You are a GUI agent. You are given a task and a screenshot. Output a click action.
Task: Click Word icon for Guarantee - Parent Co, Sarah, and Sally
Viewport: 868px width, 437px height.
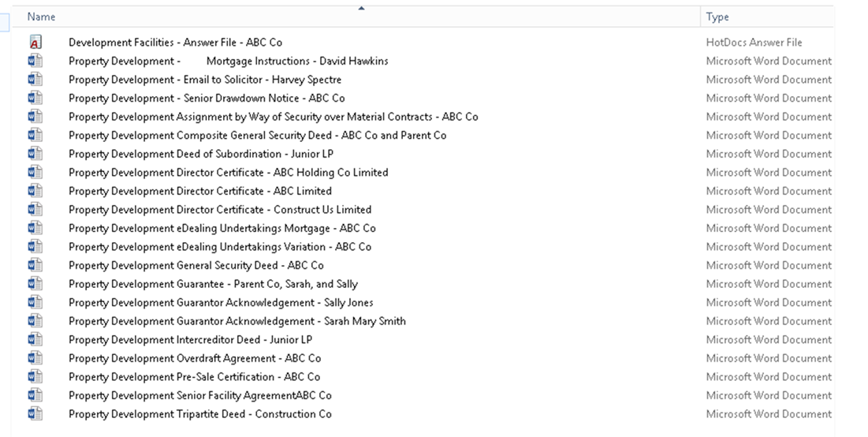(x=35, y=284)
